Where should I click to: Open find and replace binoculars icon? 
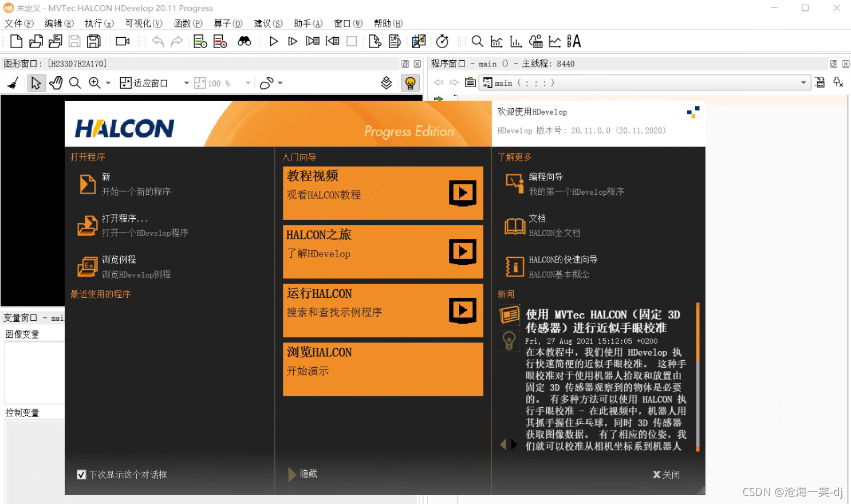click(x=245, y=41)
